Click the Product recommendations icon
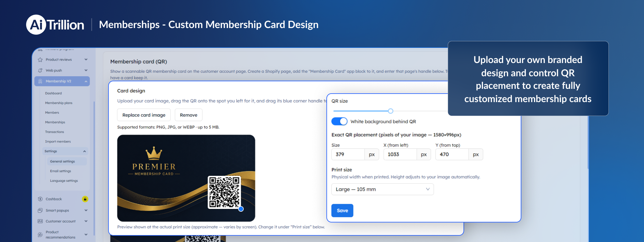 pos(40,235)
